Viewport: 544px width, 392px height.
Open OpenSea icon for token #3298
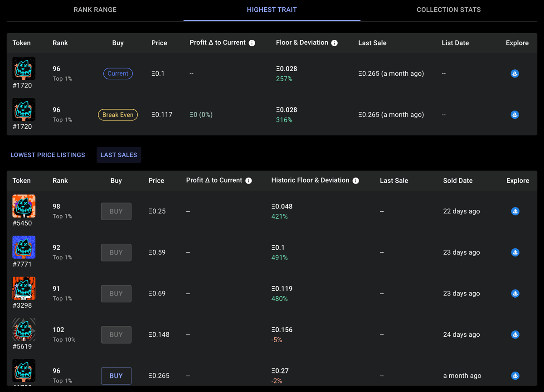(515, 294)
